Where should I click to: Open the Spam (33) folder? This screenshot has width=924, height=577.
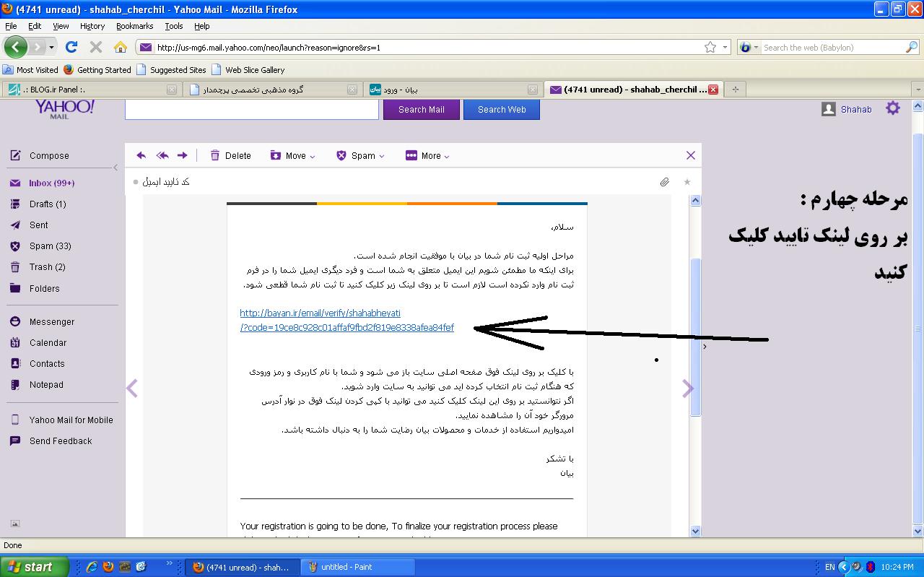coord(51,246)
